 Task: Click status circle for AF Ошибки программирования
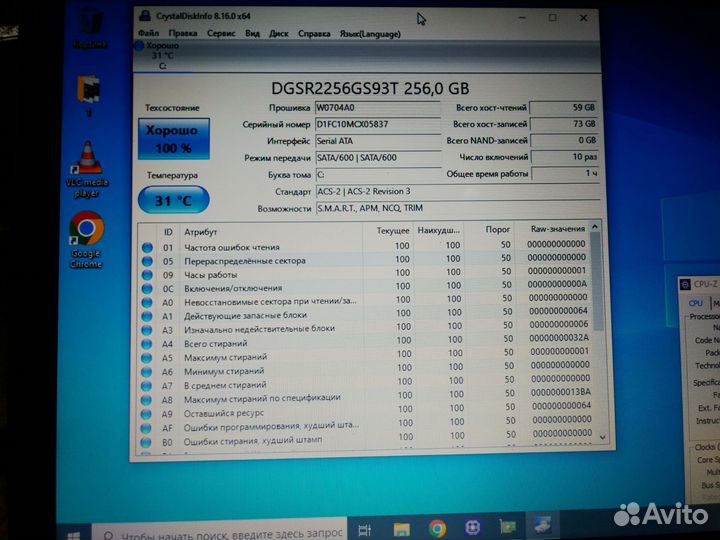click(x=146, y=428)
